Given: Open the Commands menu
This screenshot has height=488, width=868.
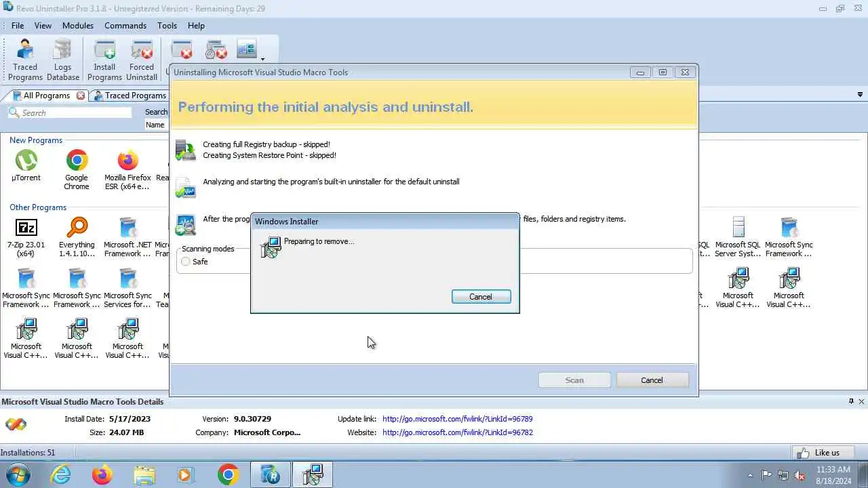Looking at the screenshot, I should 125,26.
